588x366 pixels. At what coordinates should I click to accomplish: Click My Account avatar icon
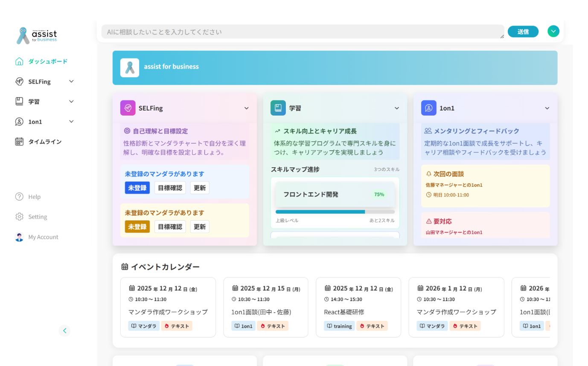[x=19, y=237]
